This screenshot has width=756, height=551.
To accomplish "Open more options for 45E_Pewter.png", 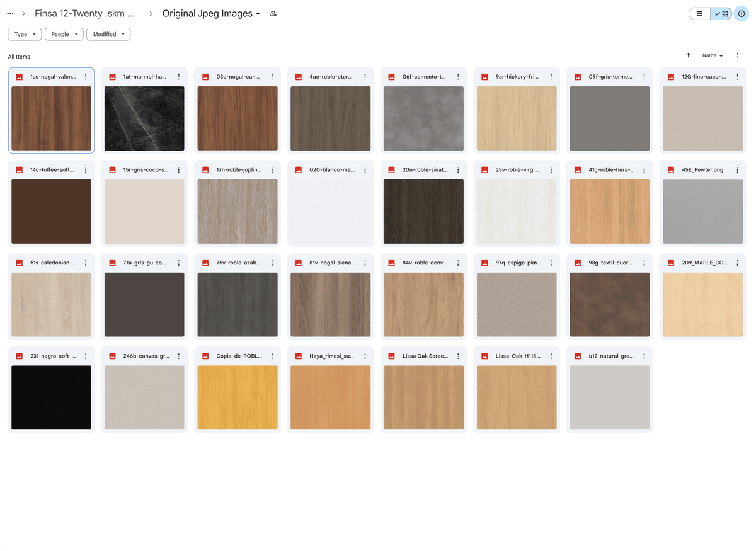I will point(737,170).
